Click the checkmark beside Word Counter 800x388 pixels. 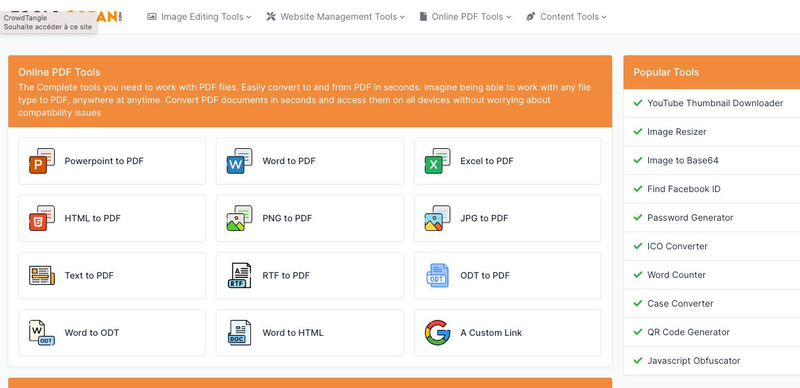click(x=637, y=275)
